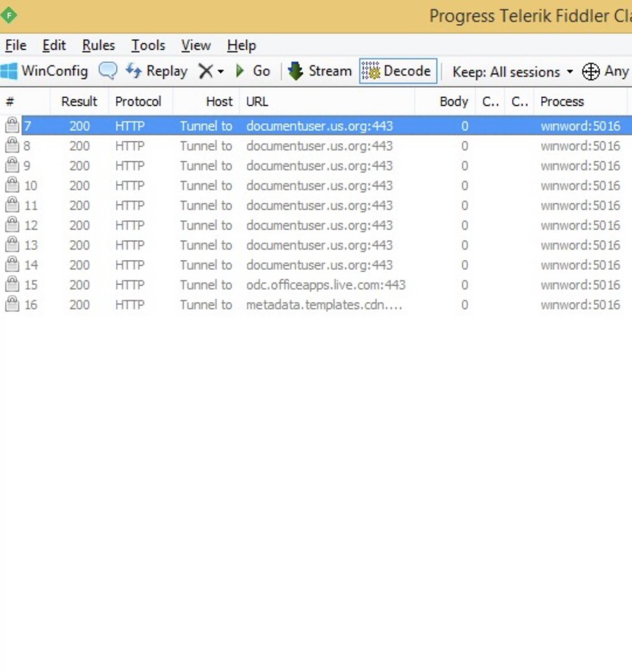Open the File menu
Viewport: 632px width, 672px height.
pyautogui.click(x=16, y=45)
